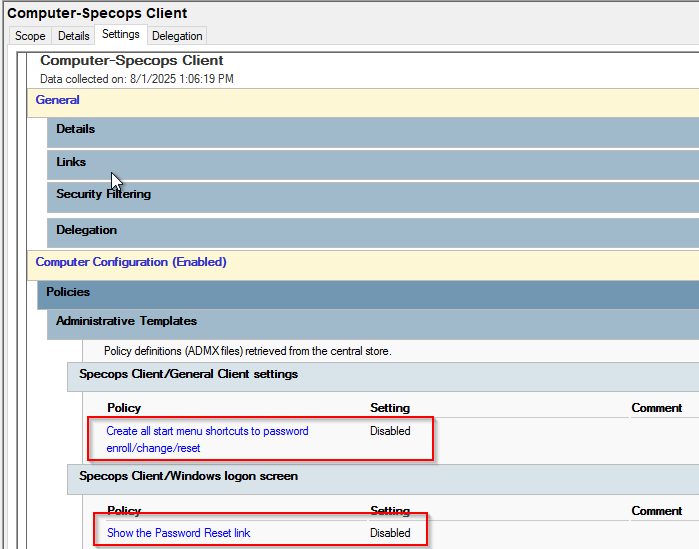
Task: Expand the Delegation section bar
Action: (373, 233)
